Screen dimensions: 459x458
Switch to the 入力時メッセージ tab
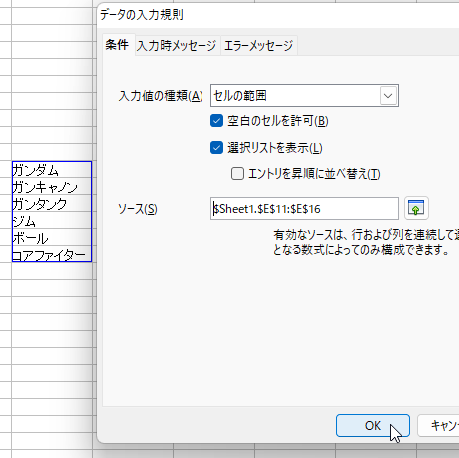coord(177,45)
